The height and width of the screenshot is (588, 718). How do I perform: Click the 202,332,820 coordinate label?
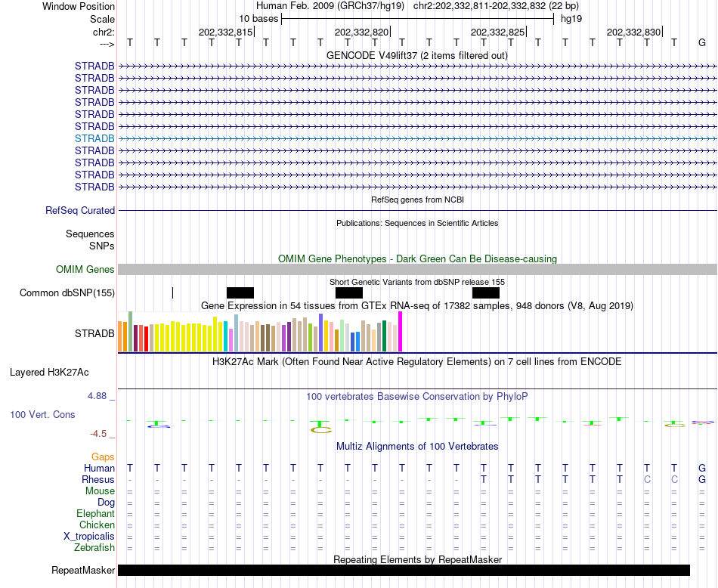[361, 32]
